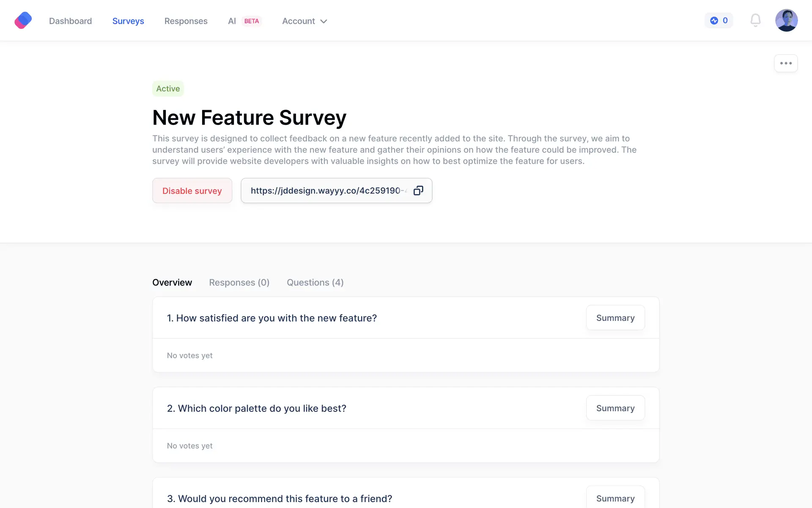Click the survey URL field
The image size is (812, 508).
pyautogui.click(x=326, y=190)
